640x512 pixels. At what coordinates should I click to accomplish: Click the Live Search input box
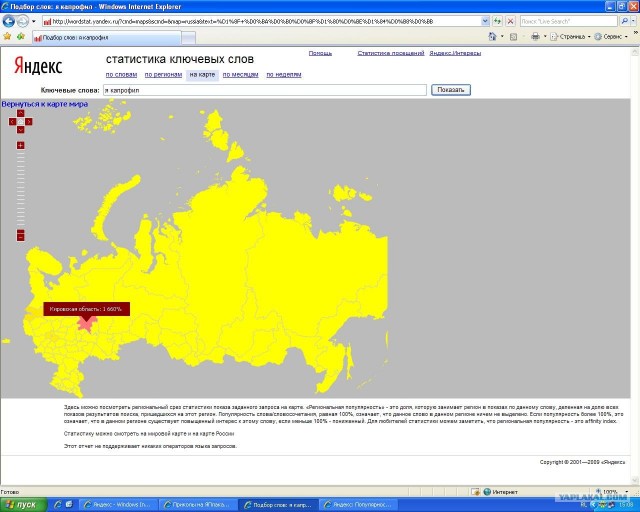[569, 21]
